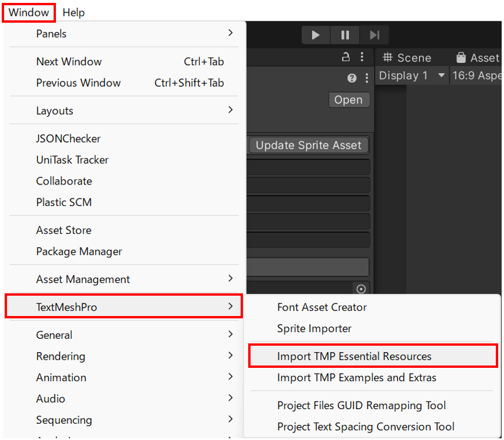This screenshot has height=440, width=504.
Task: Switch to the Asset Store tab
Action: 478,58
